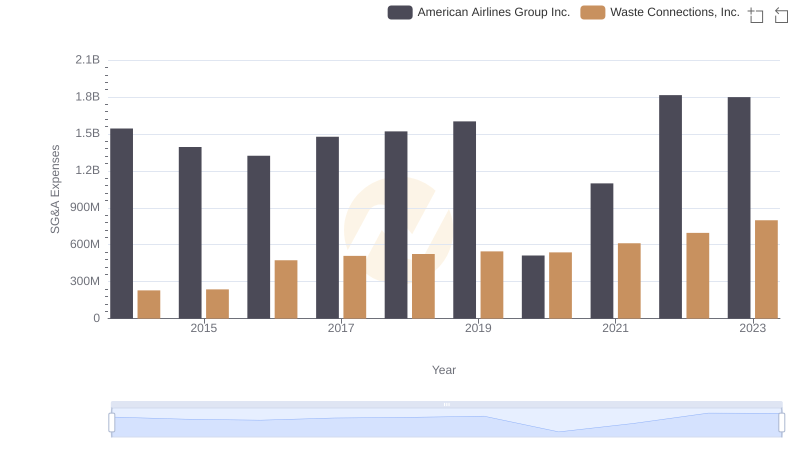Viewport: 800px width, 461px height.
Task: Click the 1.8B y-axis label
Action: pyautogui.click(x=88, y=97)
